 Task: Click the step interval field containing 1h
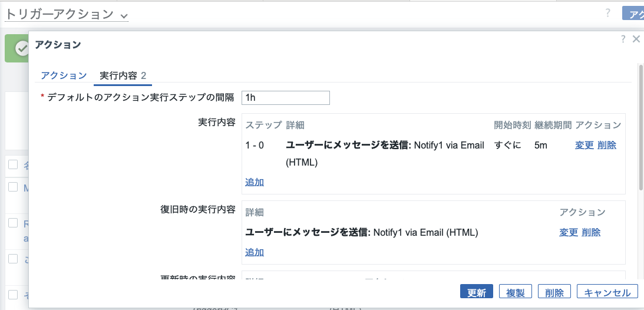(x=285, y=98)
